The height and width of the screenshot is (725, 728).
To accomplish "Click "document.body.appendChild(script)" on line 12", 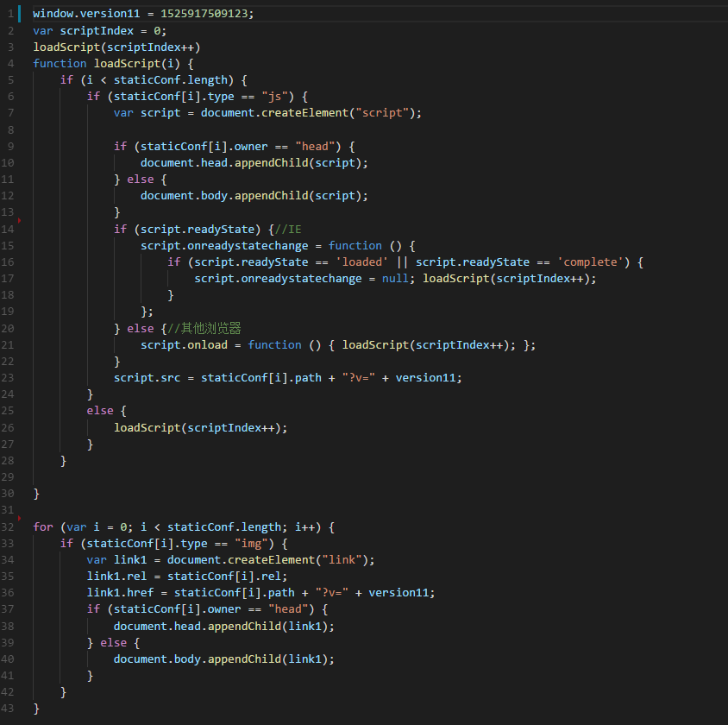I will [x=251, y=196].
